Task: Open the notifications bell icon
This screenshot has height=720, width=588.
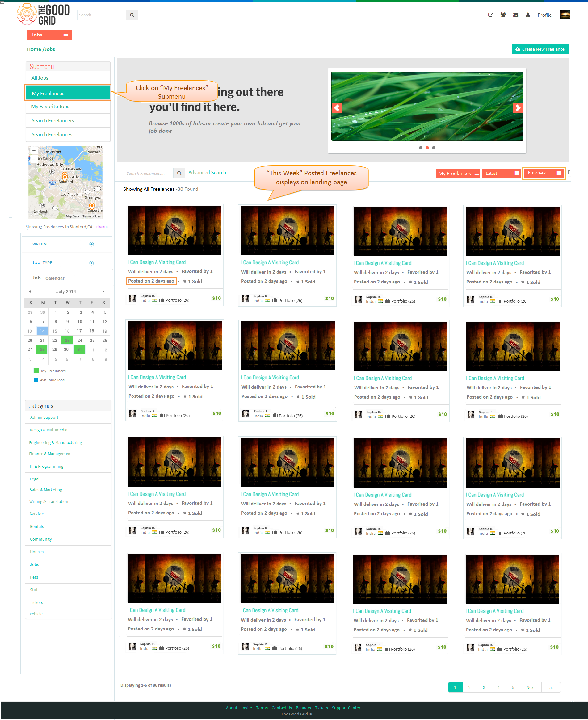Action: 528,15
